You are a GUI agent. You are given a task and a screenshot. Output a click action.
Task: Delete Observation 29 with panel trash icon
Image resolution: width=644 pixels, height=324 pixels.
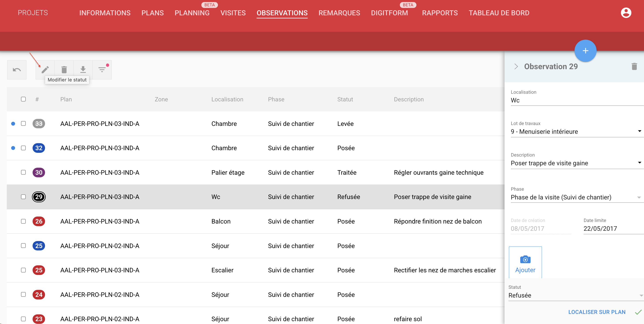[x=634, y=66]
